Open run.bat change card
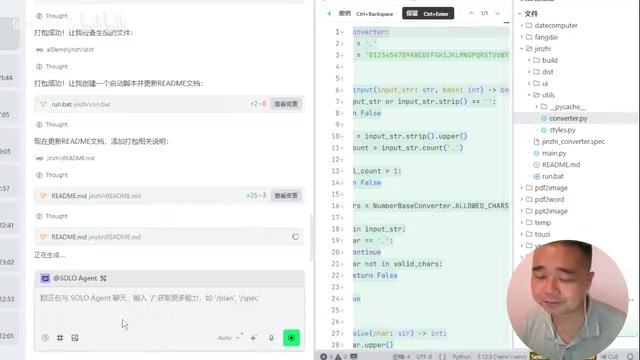 (x=169, y=104)
